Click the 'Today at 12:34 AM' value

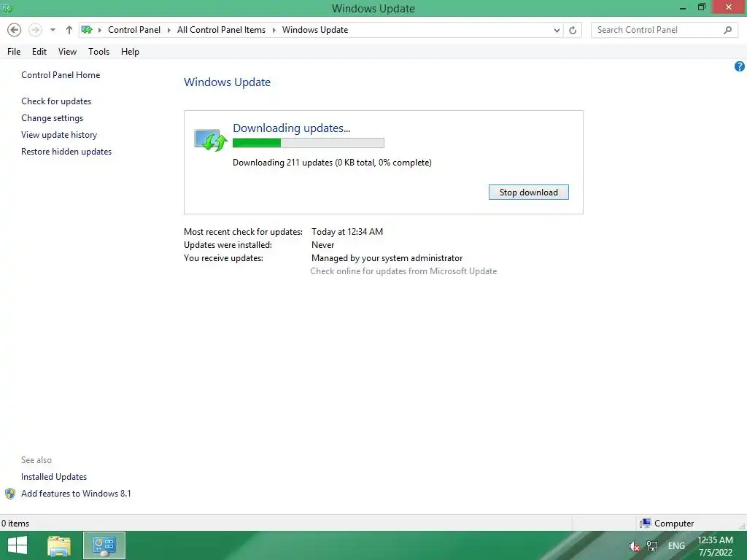pyautogui.click(x=347, y=232)
